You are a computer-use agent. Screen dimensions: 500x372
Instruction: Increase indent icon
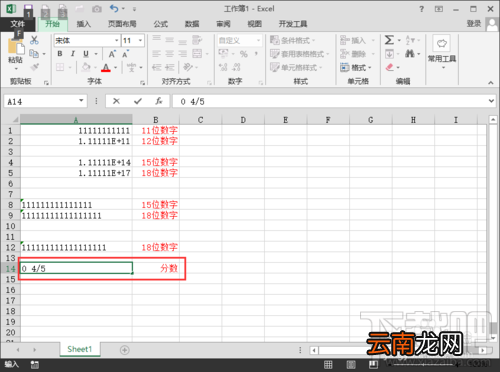click(x=169, y=67)
